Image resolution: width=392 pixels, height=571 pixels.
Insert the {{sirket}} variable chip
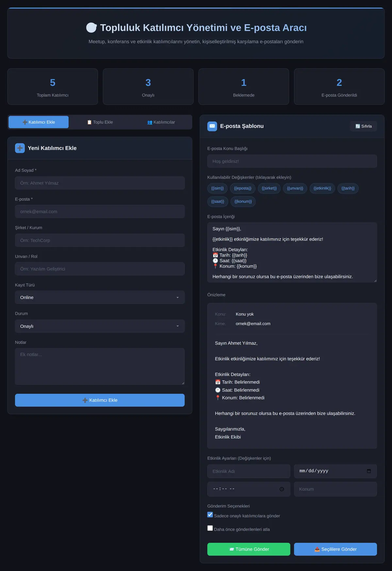tap(269, 188)
